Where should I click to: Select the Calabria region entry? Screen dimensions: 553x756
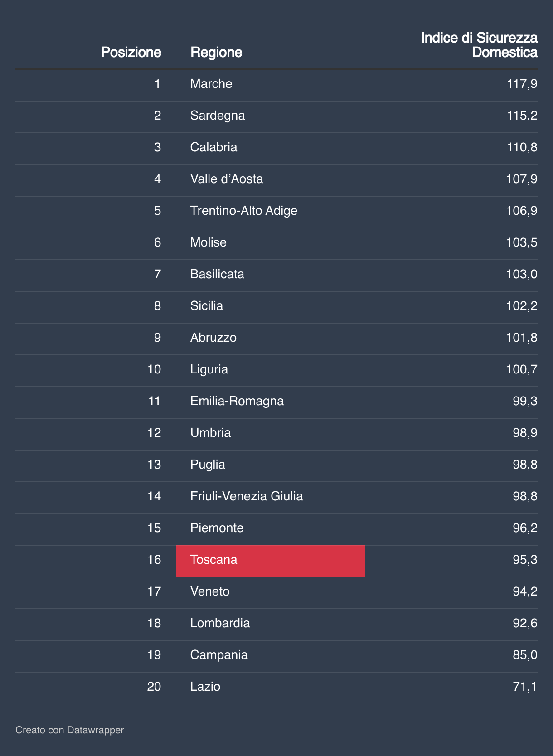tap(213, 147)
